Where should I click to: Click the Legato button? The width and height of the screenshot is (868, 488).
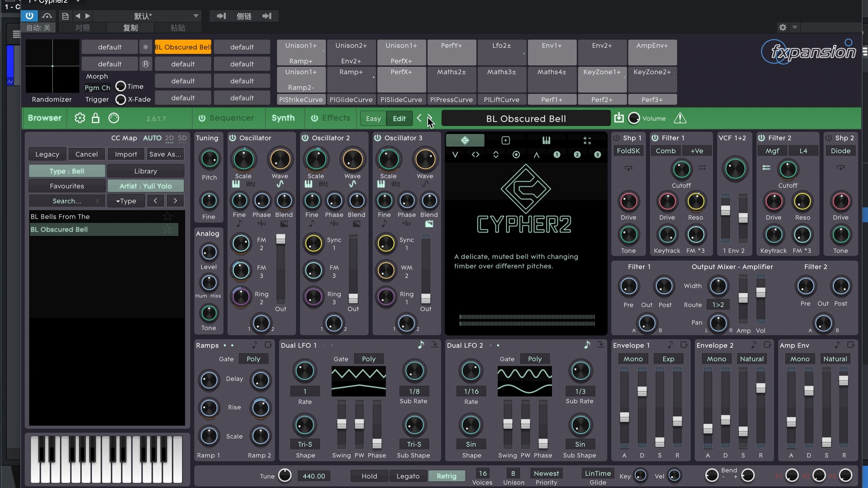click(408, 476)
